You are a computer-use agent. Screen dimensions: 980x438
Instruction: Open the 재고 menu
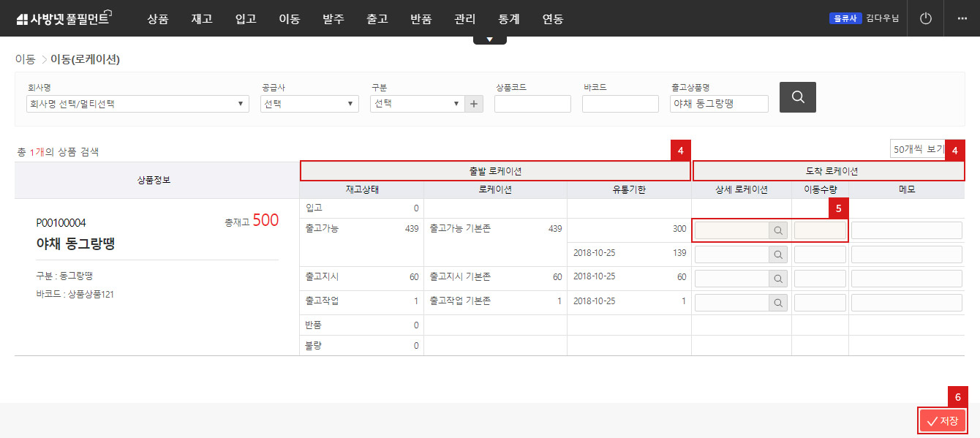pyautogui.click(x=201, y=19)
